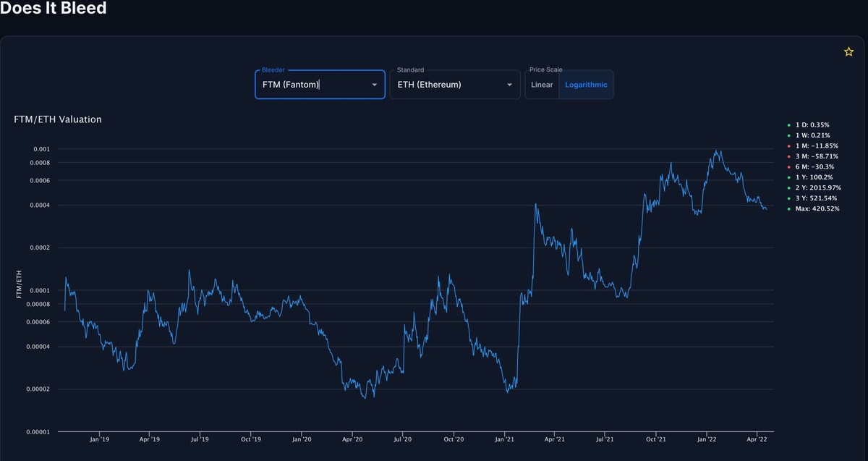Click the red dot beside 6 M
868x461 pixels.
[789, 167]
